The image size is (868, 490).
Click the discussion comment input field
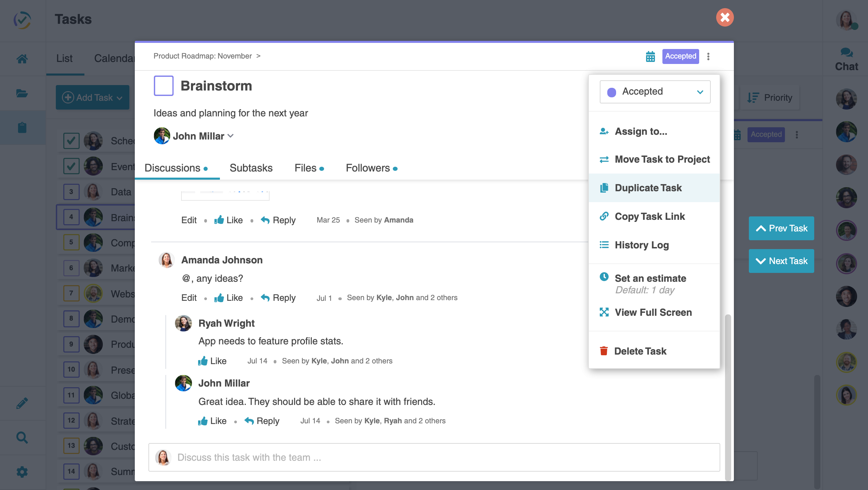pyautogui.click(x=434, y=457)
